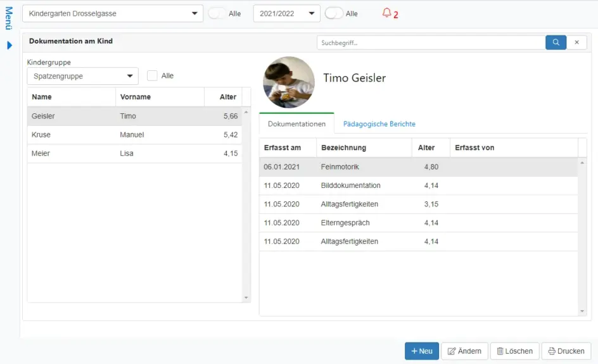
Task: Toggle Alle switch next to year 2021/2022
Action: tap(334, 13)
